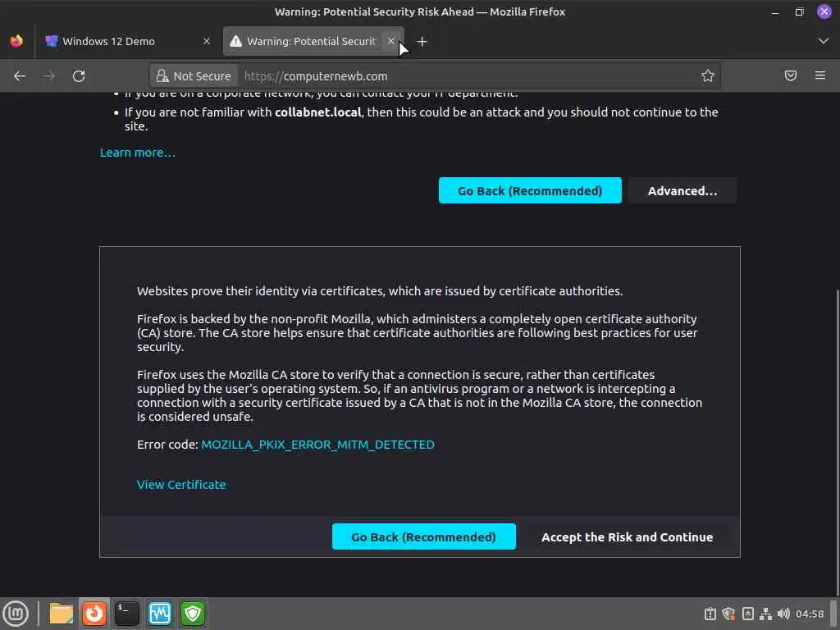
Task: Reload the page with the refresh icon
Action: [x=79, y=76]
